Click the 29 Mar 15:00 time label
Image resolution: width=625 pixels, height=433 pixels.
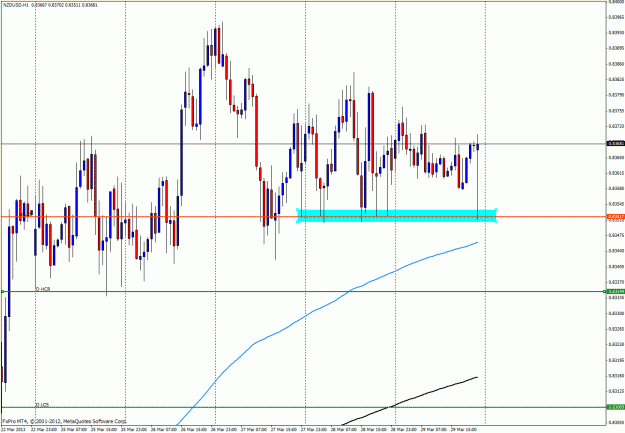(464, 429)
